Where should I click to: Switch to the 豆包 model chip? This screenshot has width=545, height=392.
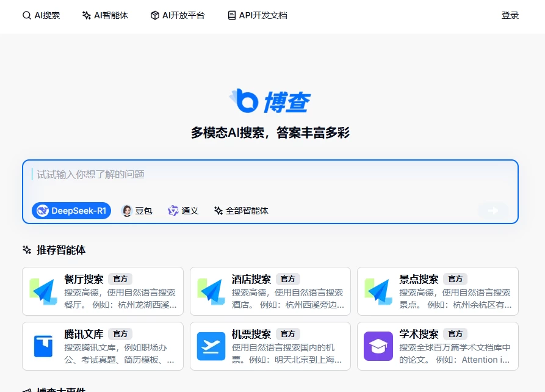tap(137, 210)
